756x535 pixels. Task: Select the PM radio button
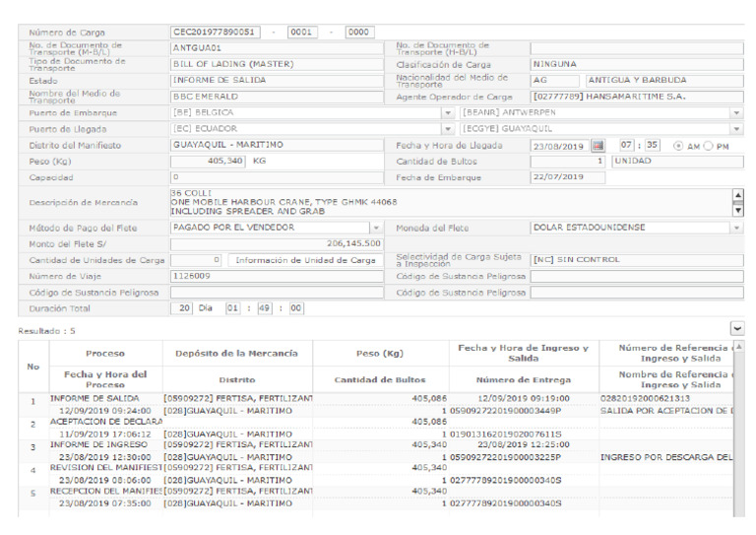coord(708,146)
